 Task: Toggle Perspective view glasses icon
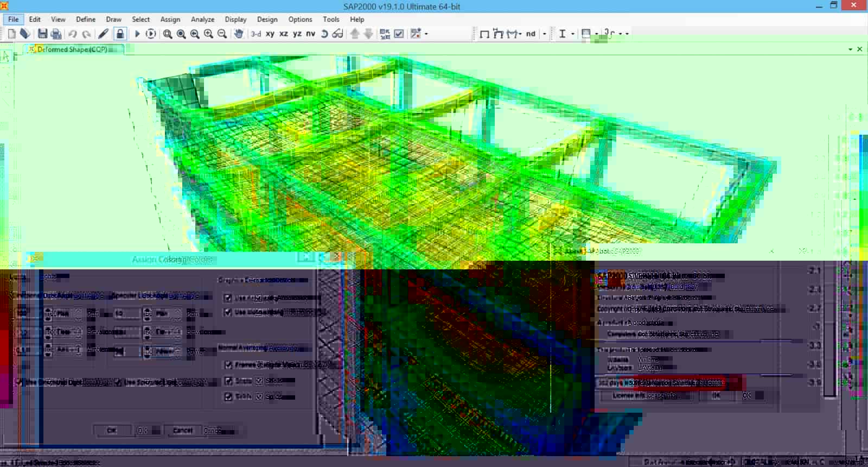338,34
